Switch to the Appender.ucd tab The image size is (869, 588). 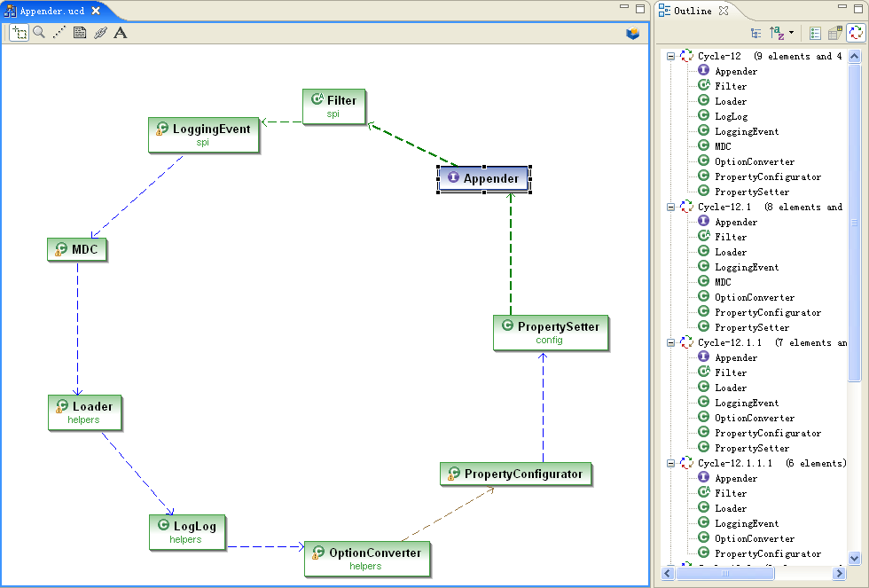[53, 12]
